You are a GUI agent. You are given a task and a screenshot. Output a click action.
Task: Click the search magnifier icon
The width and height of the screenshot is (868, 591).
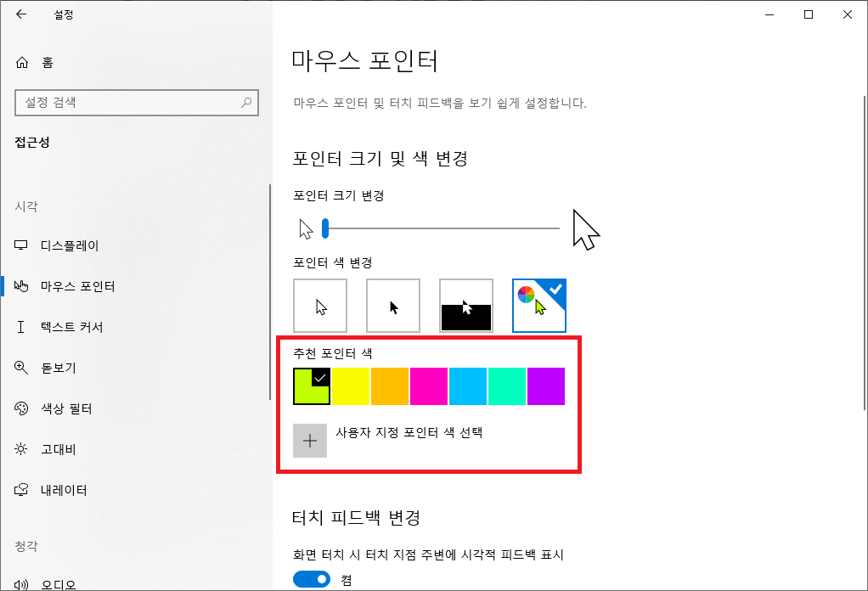(x=246, y=103)
